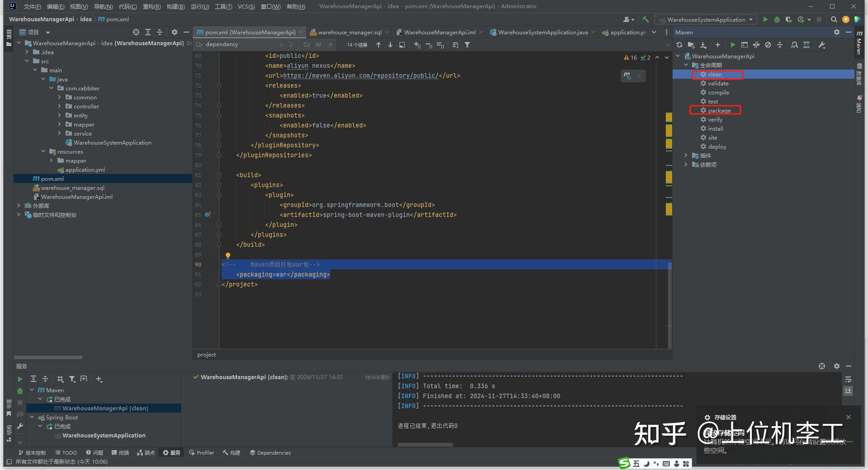Start the service using the green play icon
The width and height of the screenshot is (868, 470).
point(19,379)
